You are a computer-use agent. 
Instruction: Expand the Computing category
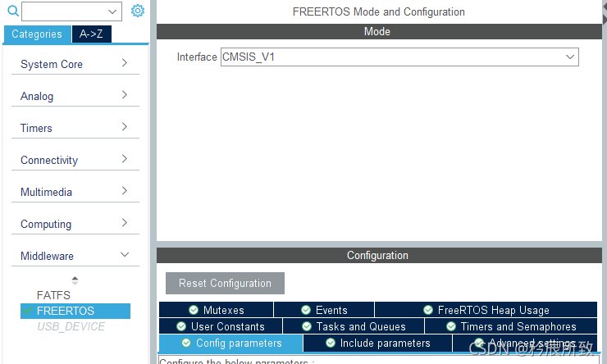(x=75, y=224)
